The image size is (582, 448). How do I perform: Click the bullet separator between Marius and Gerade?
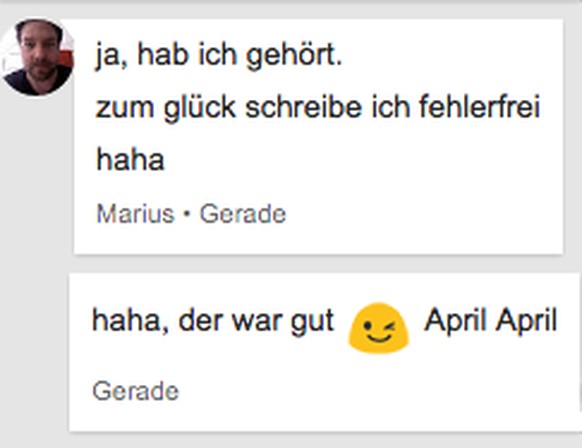(187, 214)
